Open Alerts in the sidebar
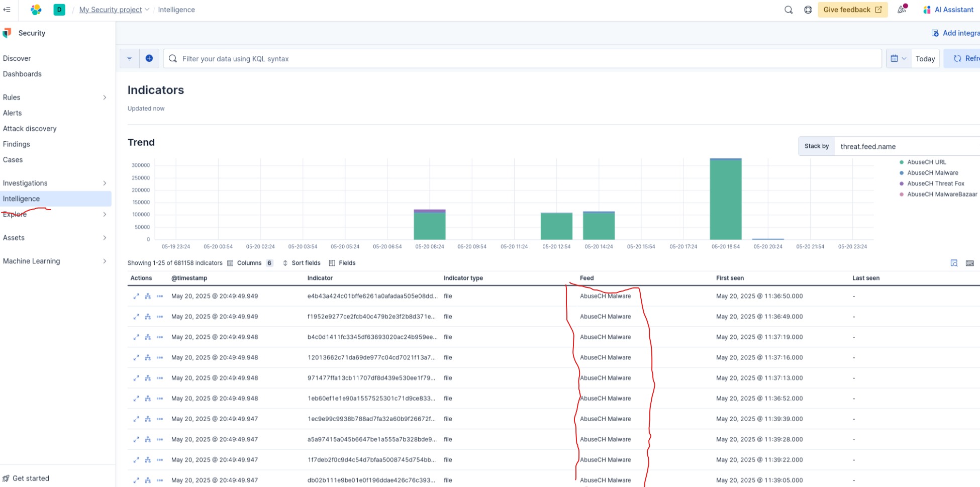Viewport: 980px width, 487px height. pos(13,113)
